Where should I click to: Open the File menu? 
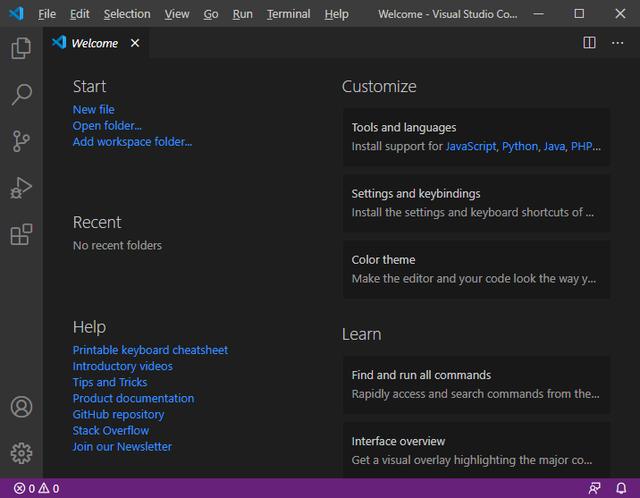(x=47, y=14)
